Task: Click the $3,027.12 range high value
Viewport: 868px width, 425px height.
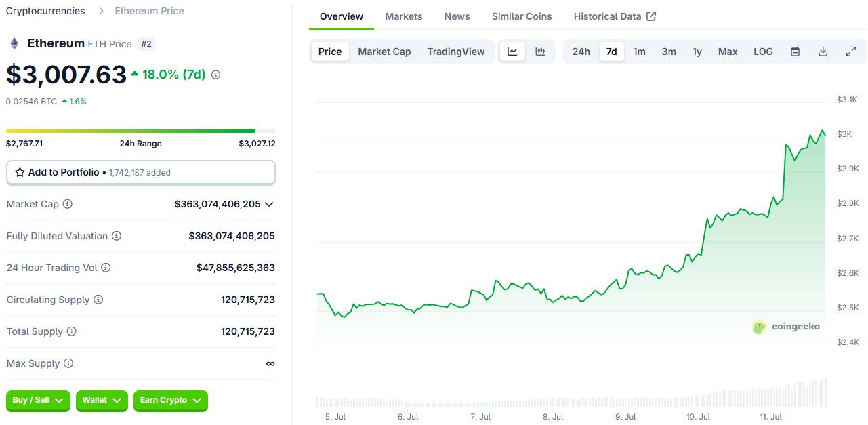Action: tap(257, 144)
